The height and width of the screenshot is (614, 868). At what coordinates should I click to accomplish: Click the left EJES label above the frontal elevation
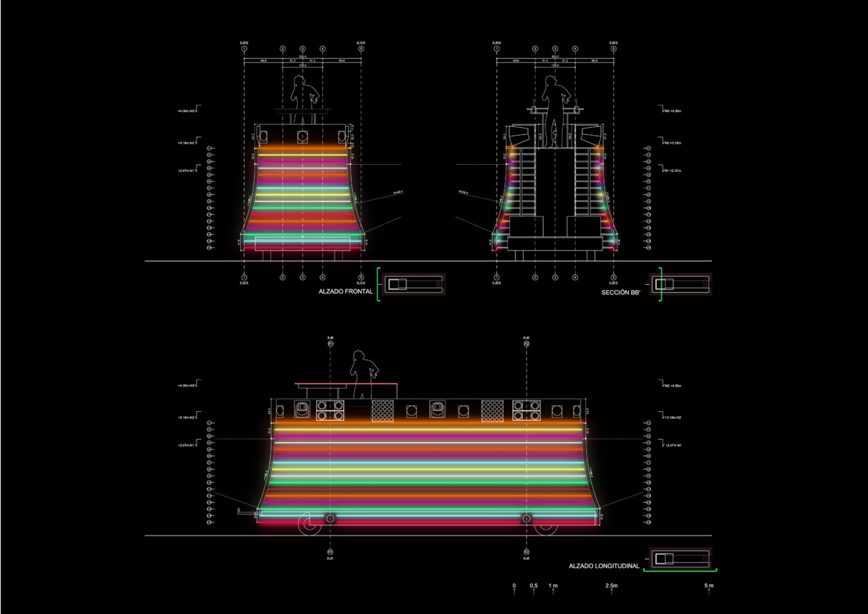click(244, 42)
